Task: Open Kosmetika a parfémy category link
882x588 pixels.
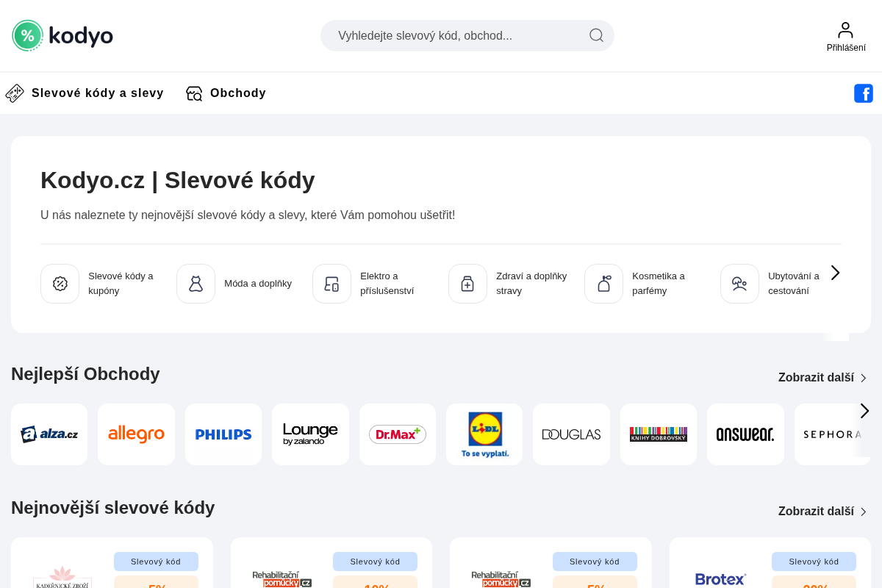Action: [x=659, y=283]
